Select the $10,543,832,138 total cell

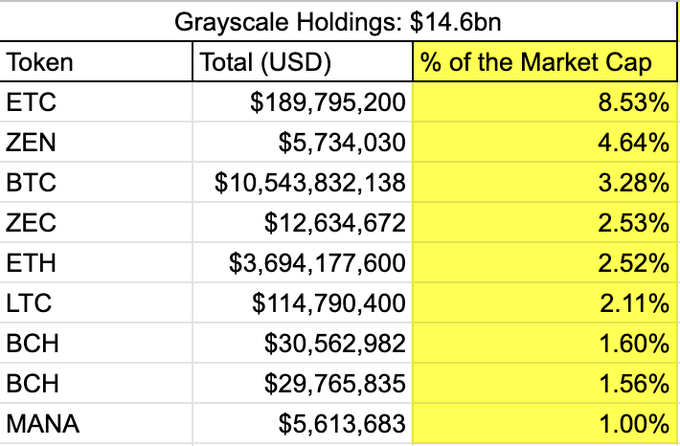(302, 182)
